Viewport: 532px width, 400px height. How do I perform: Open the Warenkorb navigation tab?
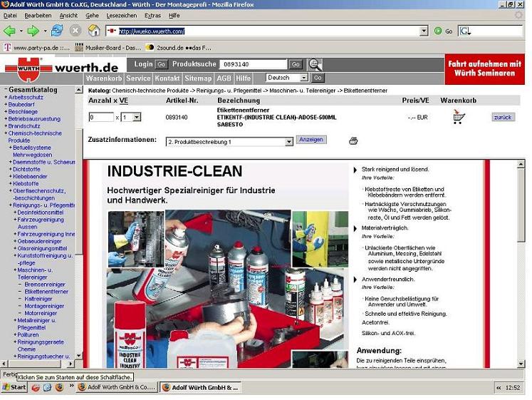pyautogui.click(x=104, y=78)
